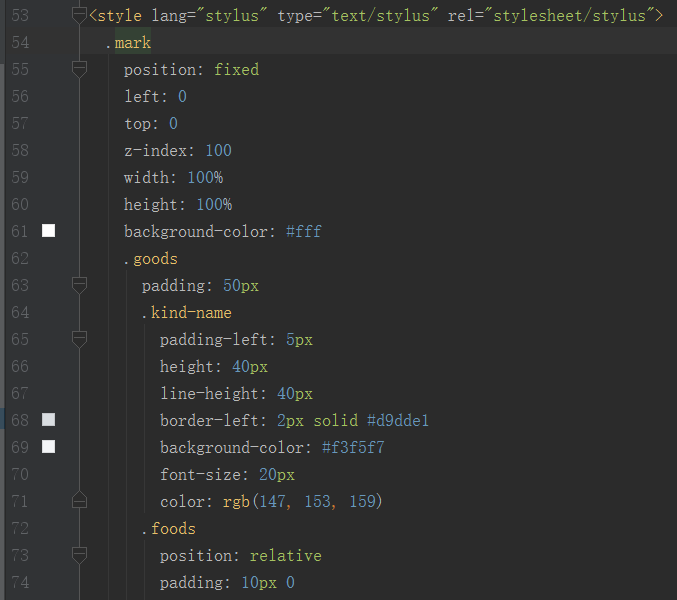677x600 pixels.
Task: Click the background-color property on line 61
Action: coord(196,232)
